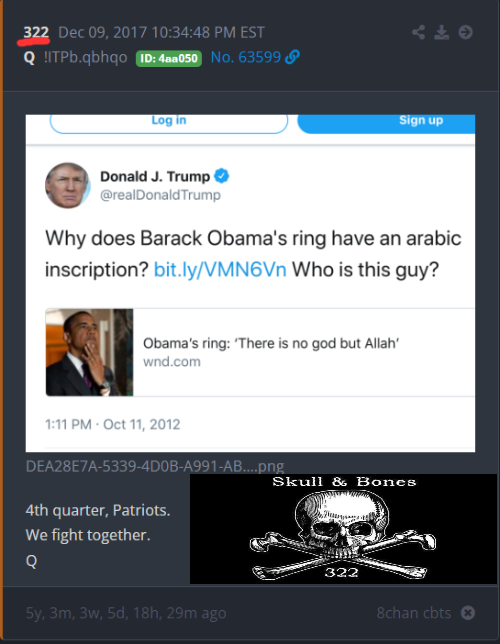
Task: Click the share icon in post header
Action: point(418,32)
